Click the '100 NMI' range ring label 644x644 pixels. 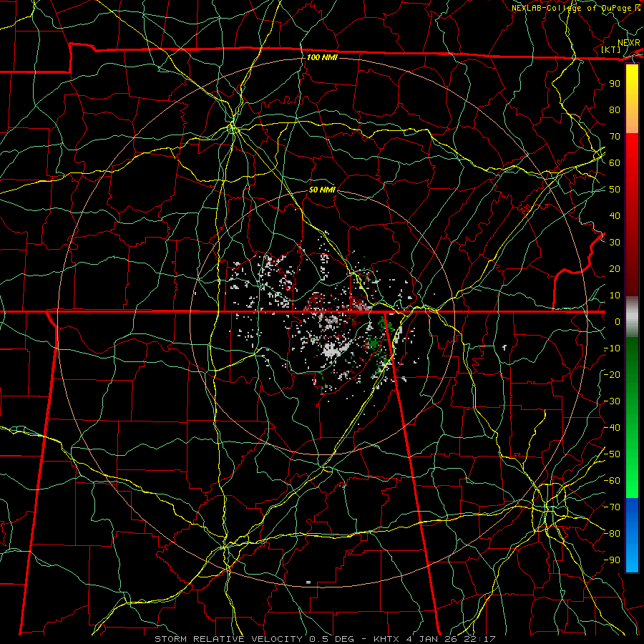tap(322, 57)
